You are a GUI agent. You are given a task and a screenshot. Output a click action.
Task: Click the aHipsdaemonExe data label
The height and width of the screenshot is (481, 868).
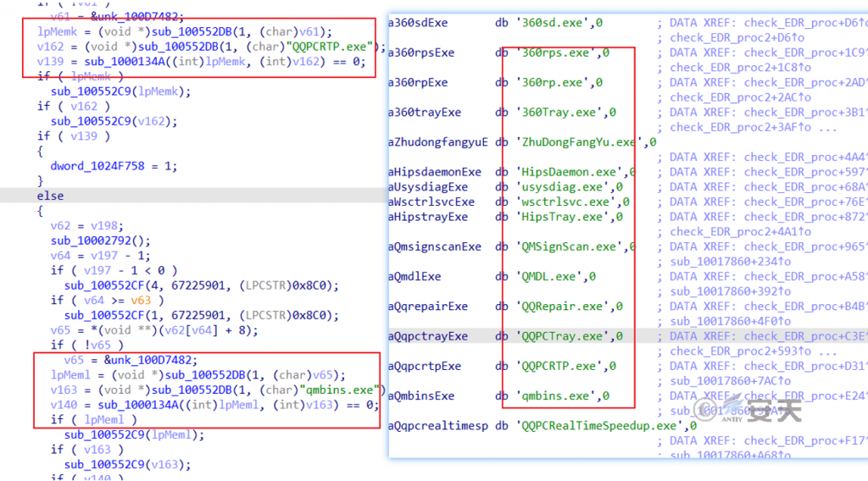[435, 172]
